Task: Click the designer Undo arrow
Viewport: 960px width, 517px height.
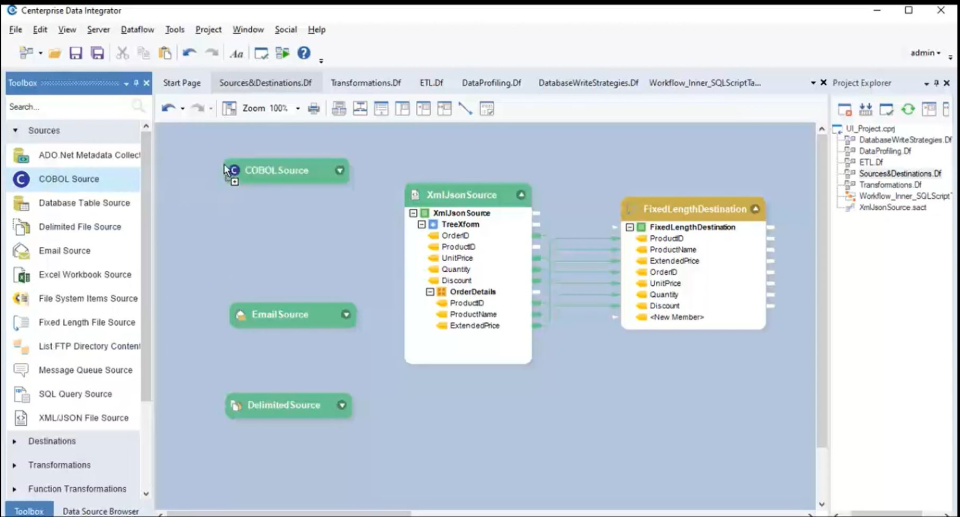Action: (x=168, y=108)
